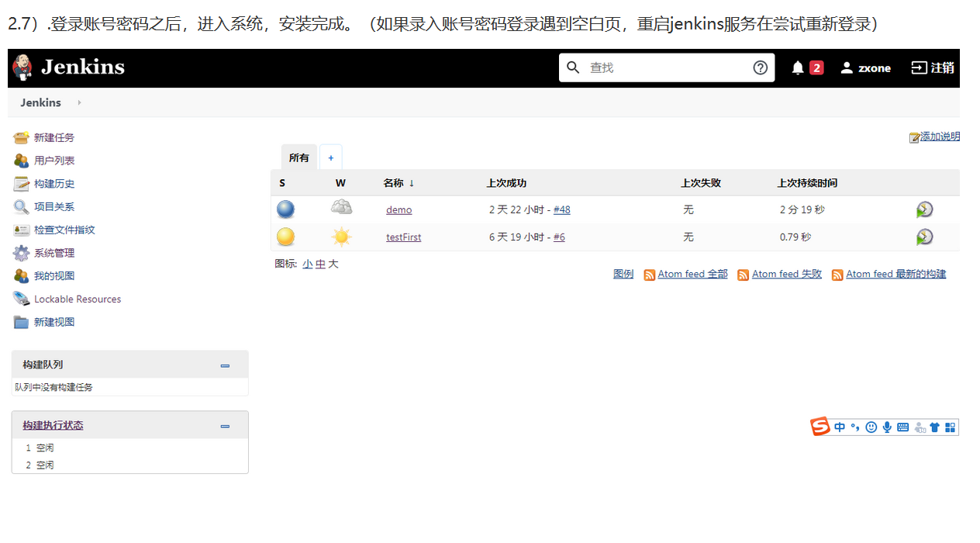Viewport: 980px width, 543px height.
Task: Open build #48 link
Action: (x=562, y=210)
